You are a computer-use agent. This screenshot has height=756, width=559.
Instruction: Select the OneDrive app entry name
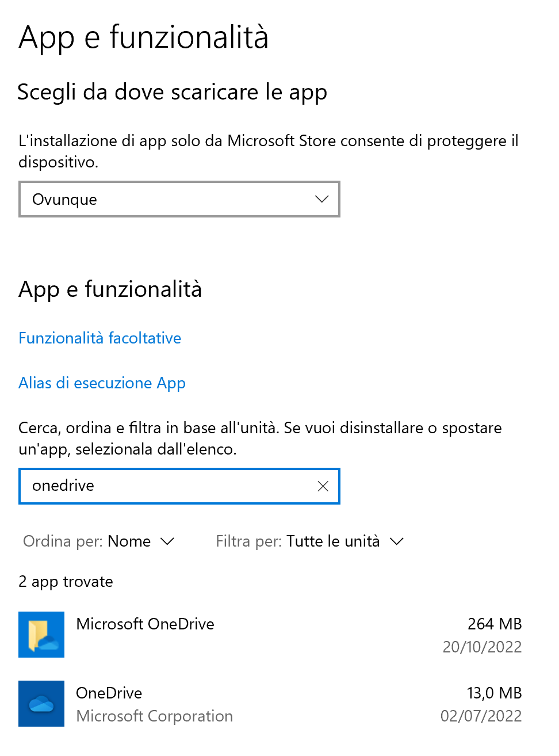tap(109, 693)
